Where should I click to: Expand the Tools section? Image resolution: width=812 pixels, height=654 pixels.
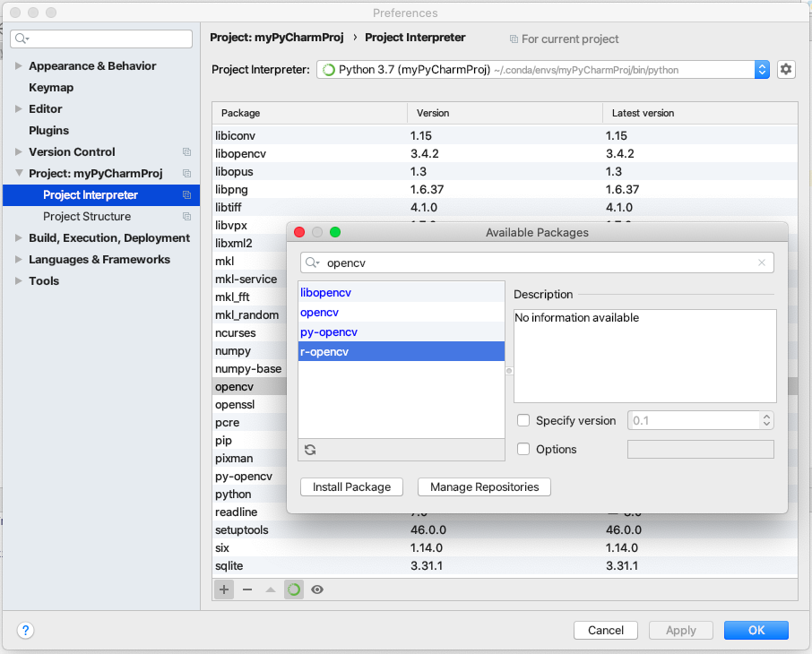(x=19, y=280)
